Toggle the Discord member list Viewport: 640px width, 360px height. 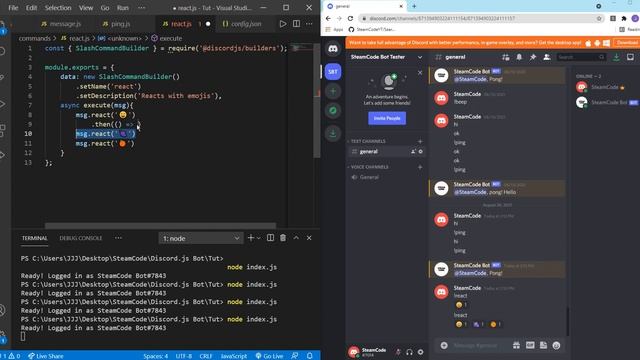[x=547, y=57]
